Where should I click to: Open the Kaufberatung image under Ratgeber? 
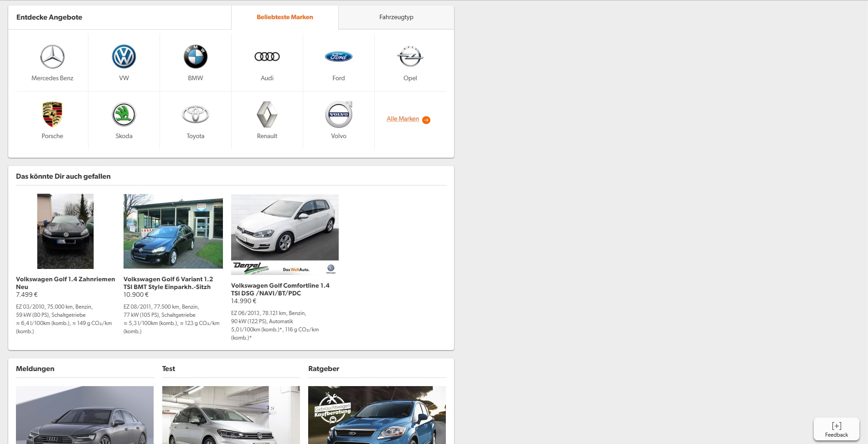pos(377,415)
